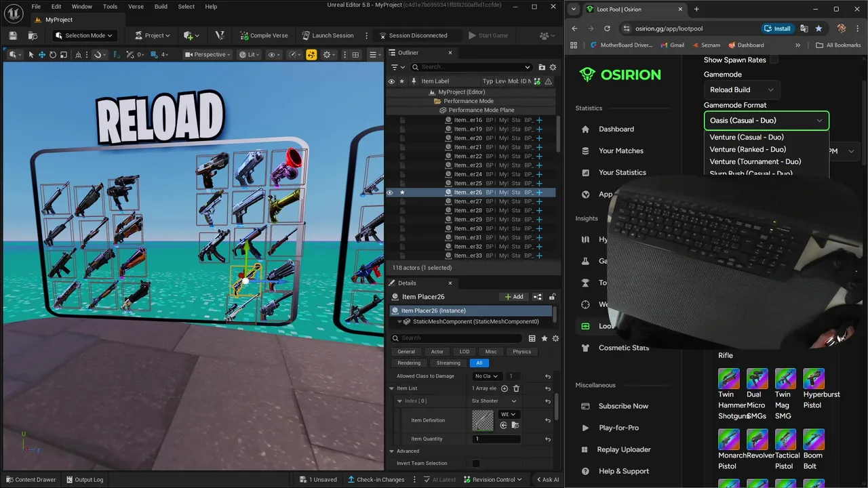The width and height of the screenshot is (868, 488).
Task: Open the content browse folder icon in the toolbar
Action: pyautogui.click(x=33, y=35)
